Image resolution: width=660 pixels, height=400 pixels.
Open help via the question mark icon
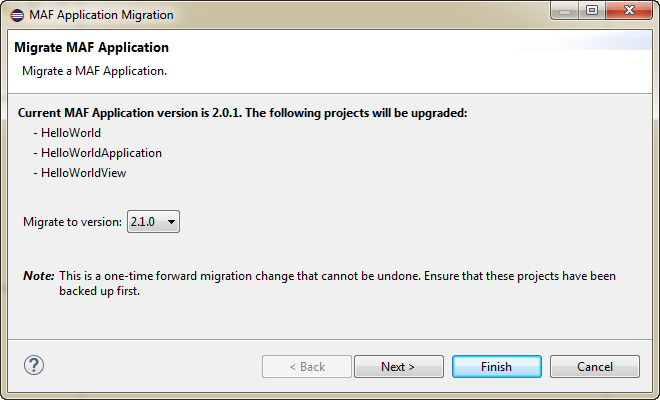34,365
